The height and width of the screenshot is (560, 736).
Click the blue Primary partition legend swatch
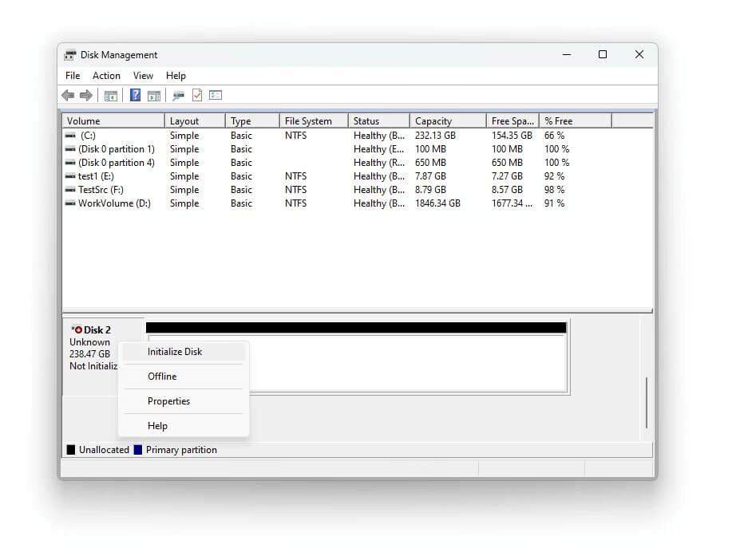[138, 450]
